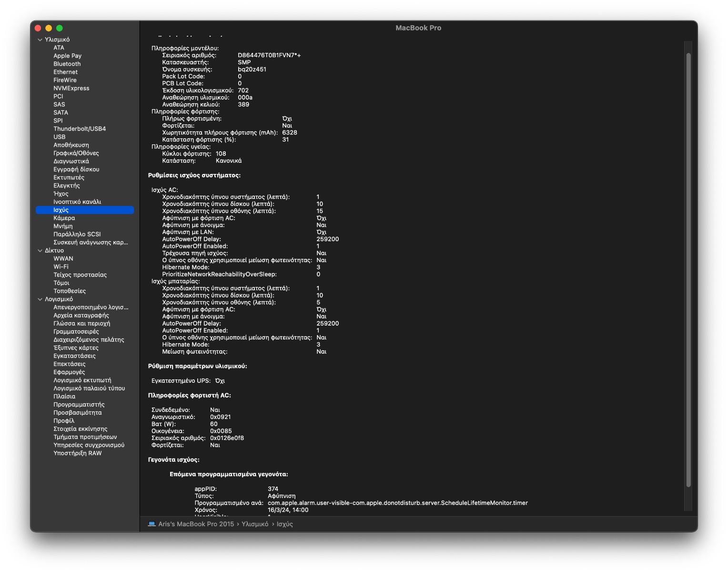Select Γλώσσα και περιοχή entry
This screenshot has height=572, width=728.
(81, 323)
